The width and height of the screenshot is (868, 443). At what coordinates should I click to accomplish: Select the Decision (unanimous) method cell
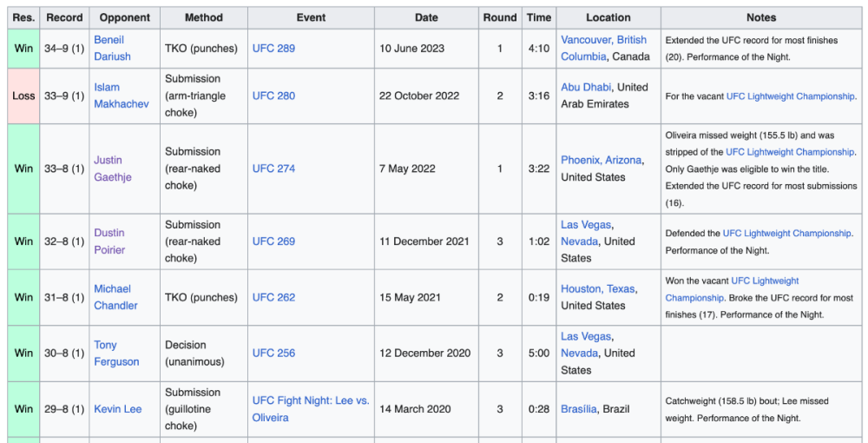204,354
